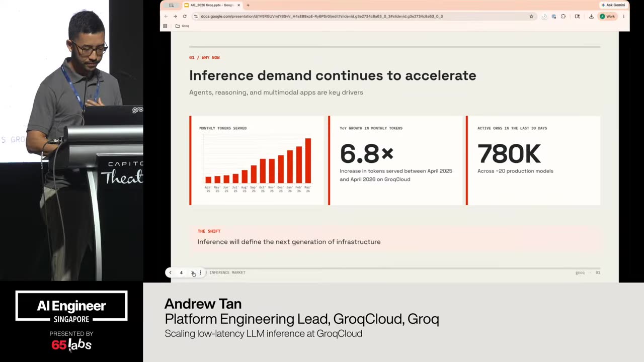Click the '01 / WHY NOW' section label
This screenshot has height=362, width=644.
point(204,58)
